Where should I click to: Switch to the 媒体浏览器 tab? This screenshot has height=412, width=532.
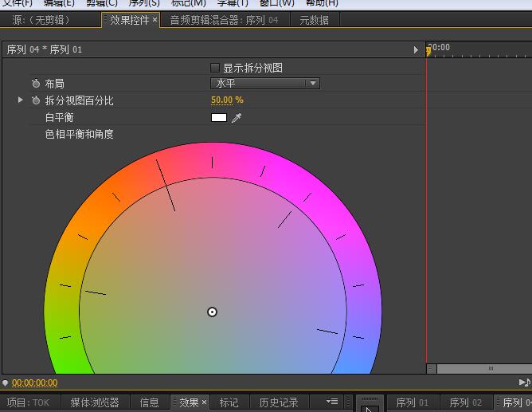pyautogui.click(x=95, y=402)
